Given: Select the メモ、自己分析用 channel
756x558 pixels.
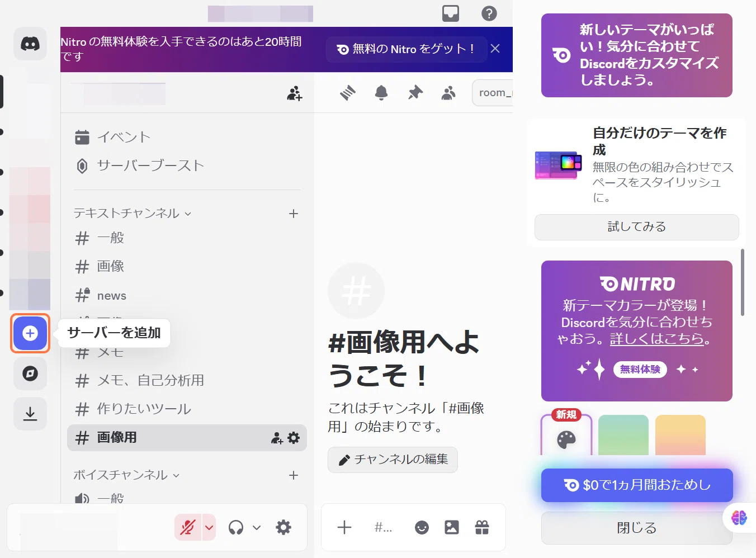Looking at the screenshot, I should pyautogui.click(x=187, y=381).
